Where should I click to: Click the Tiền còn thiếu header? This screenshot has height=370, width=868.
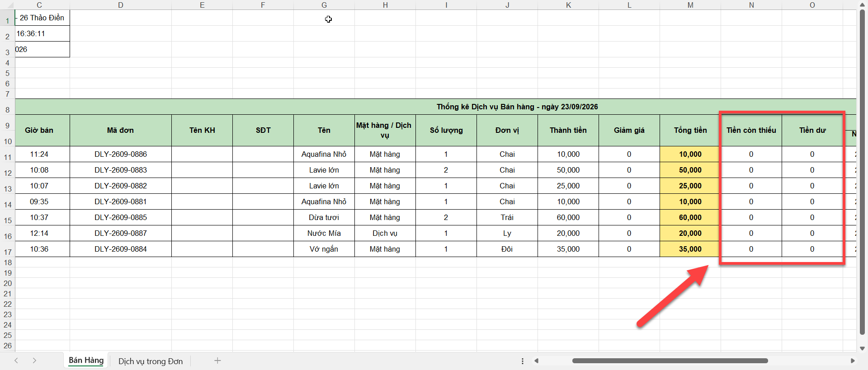pyautogui.click(x=751, y=130)
